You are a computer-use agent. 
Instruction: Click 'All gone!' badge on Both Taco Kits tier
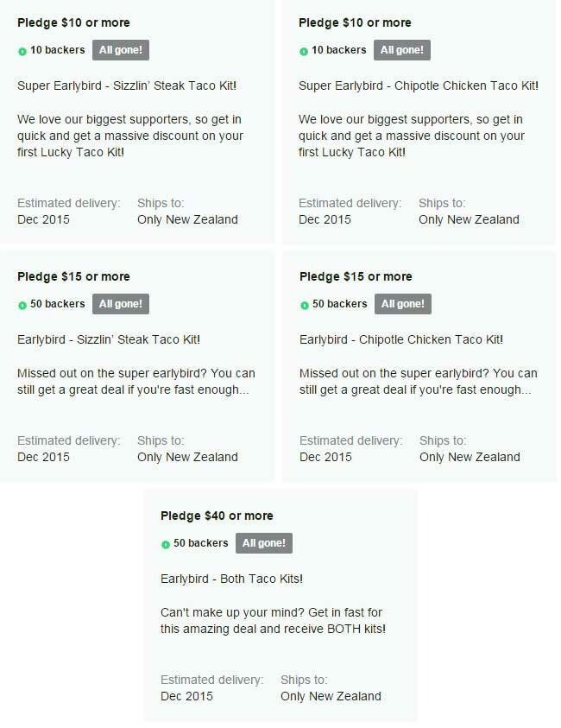point(264,543)
